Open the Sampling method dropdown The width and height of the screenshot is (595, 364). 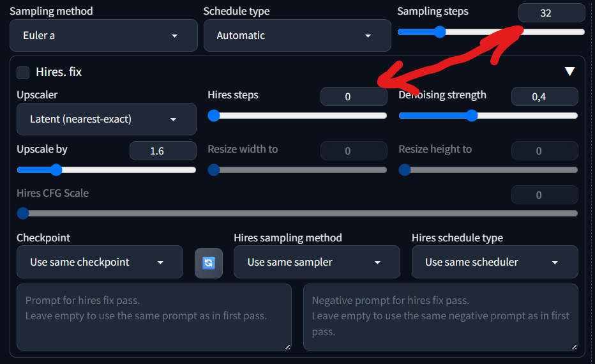[103, 36]
